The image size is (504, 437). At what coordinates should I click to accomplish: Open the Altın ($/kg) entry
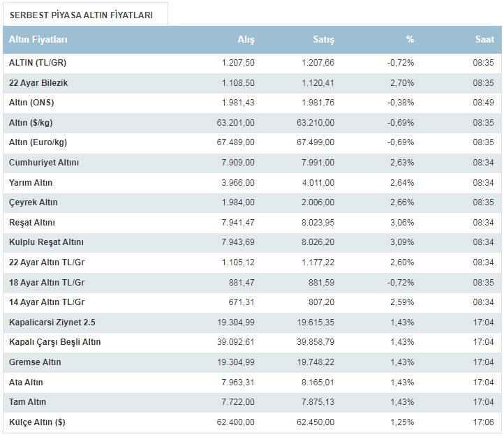(x=31, y=123)
